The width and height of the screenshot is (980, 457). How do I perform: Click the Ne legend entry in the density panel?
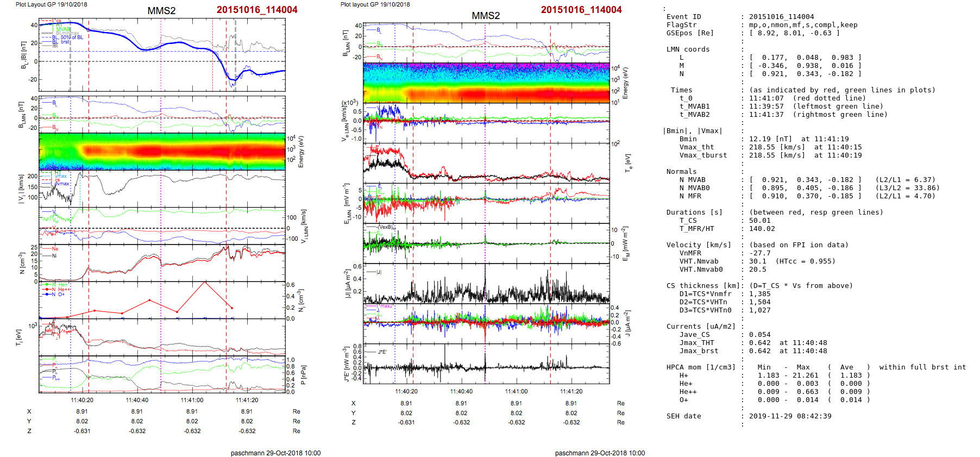[55, 249]
